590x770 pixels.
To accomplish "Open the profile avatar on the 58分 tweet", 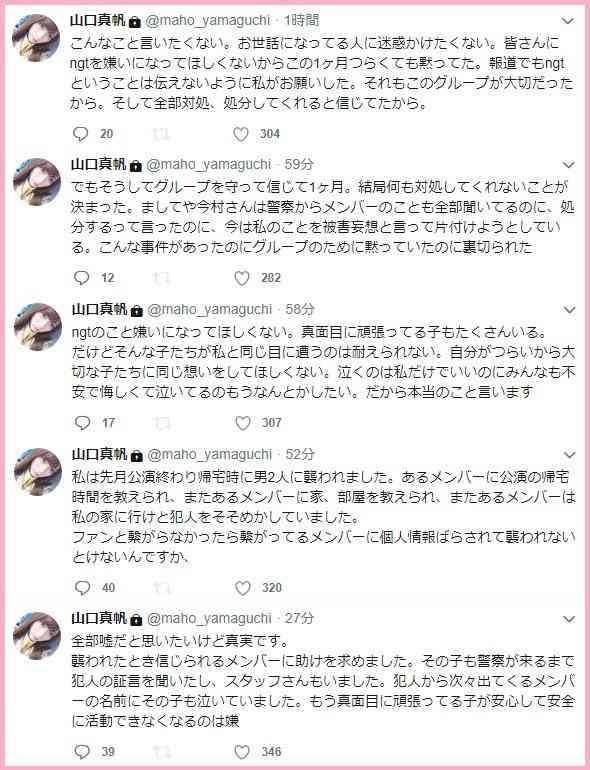I will [37, 327].
